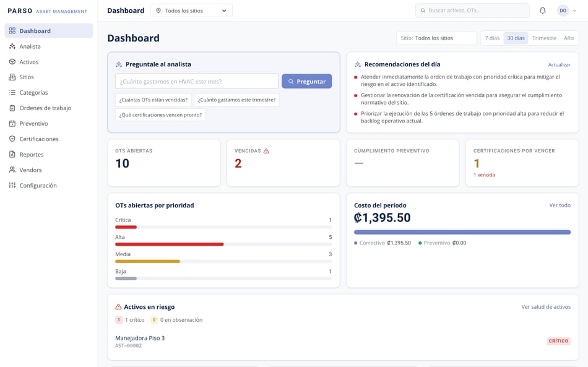Click the Alta priority red bar
This screenshot has height=367, width=588.
tap(169, 244)
